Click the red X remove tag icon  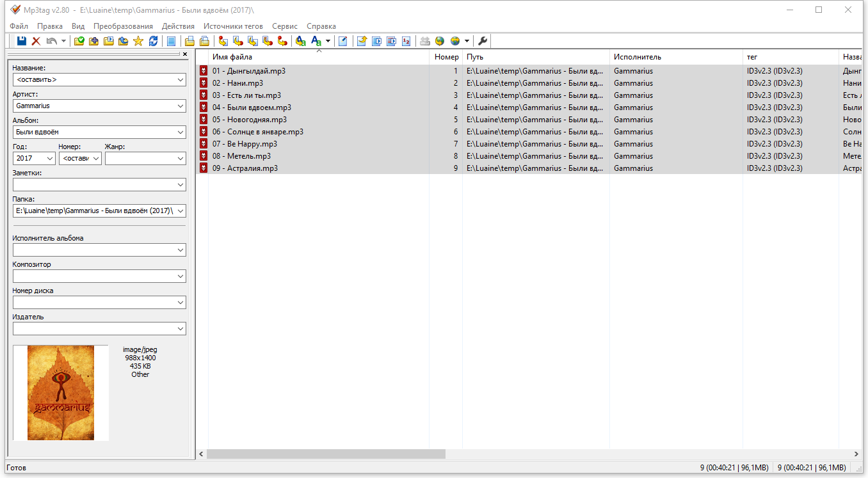pyautogui.click(x=36, y=41)
